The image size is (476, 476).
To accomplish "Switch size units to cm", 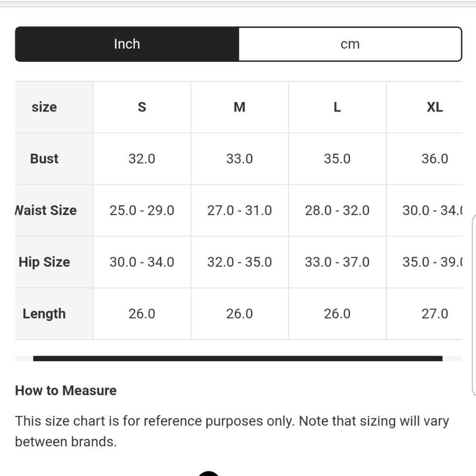I will (350, 44).
